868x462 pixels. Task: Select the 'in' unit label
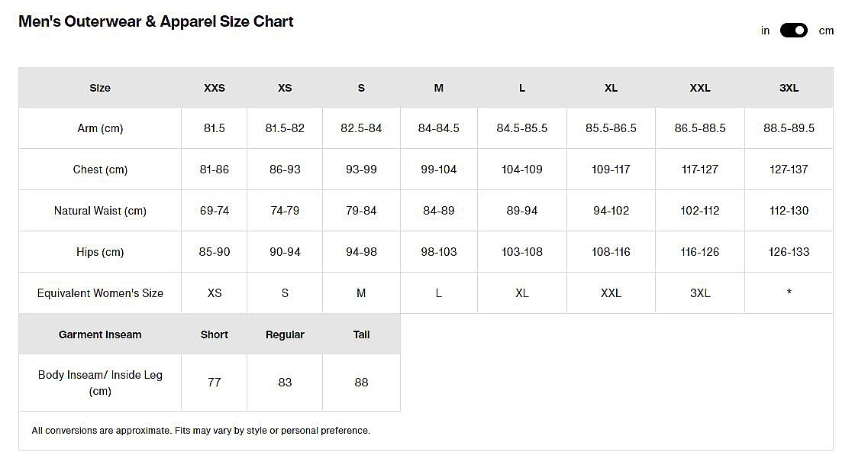pyautogui.click(x=765, y=31)
